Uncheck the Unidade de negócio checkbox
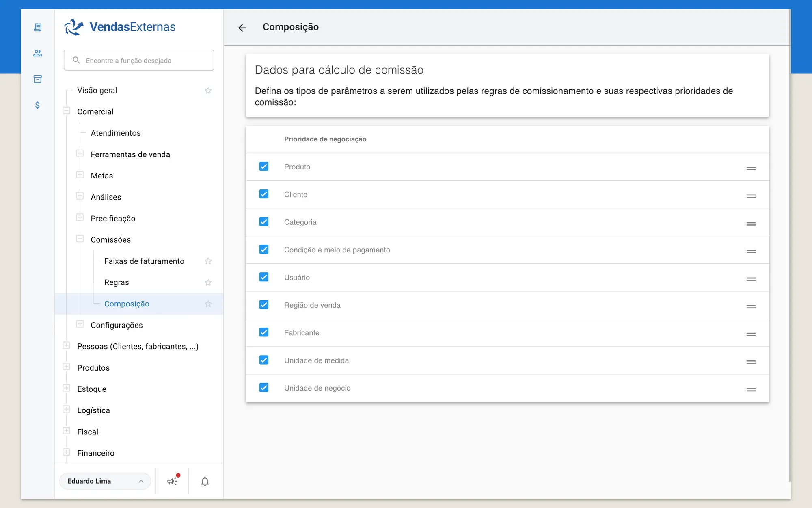This screenshot has height=508, width=812. click(264, 387)
